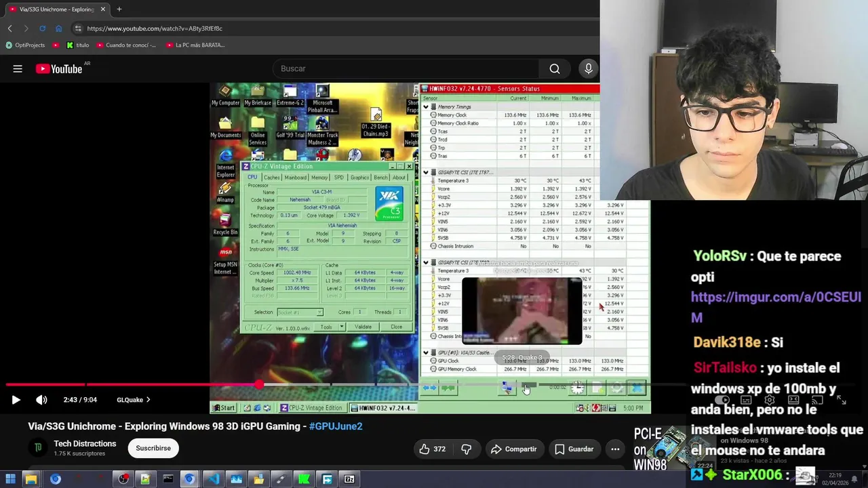Close the Via/S3G Unichrome tab
The width and height of the screenshot is (868, 488).
click(103, 9)
